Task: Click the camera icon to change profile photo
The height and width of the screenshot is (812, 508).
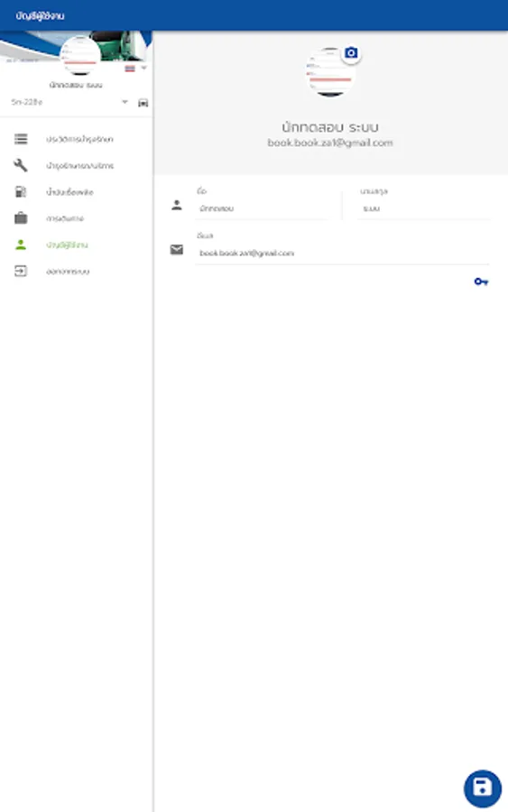Action: coord(351,53)
